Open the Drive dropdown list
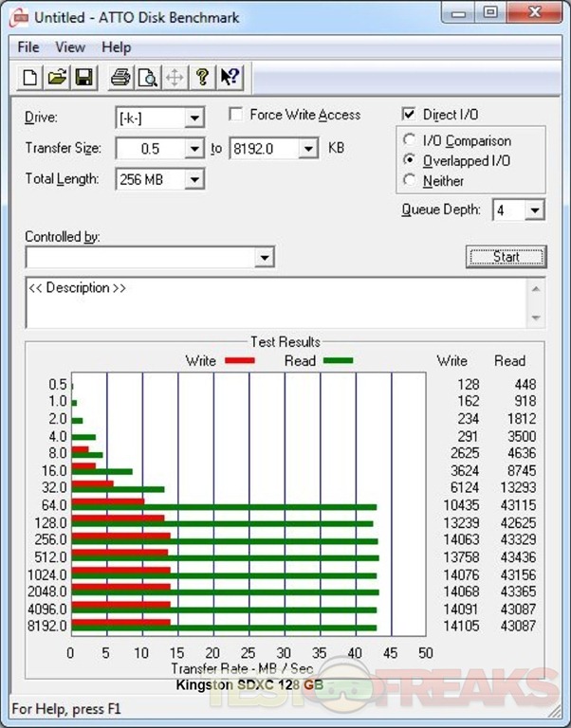571x728 pixels. pos(193,118)
